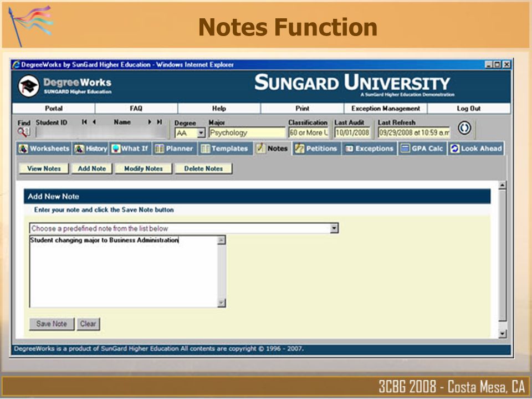Viewport: 532px width, 399px height.
Task: Select the Notes tab
Action: [x=273, y=149]
